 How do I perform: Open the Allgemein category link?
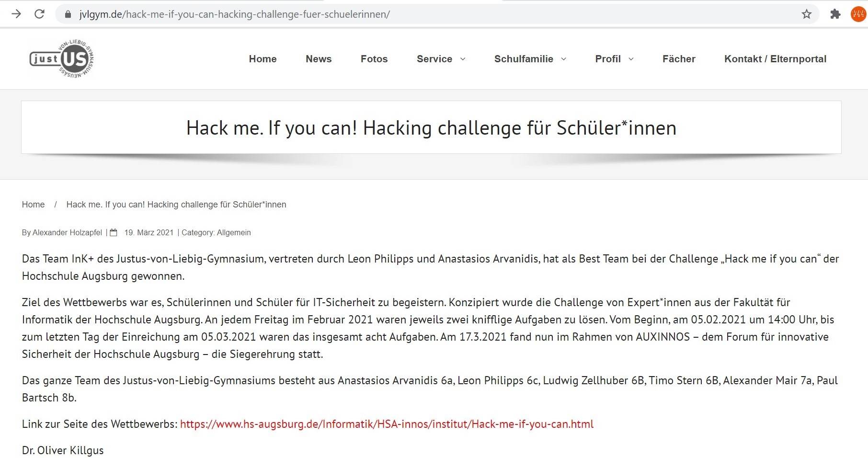[233, 233]
